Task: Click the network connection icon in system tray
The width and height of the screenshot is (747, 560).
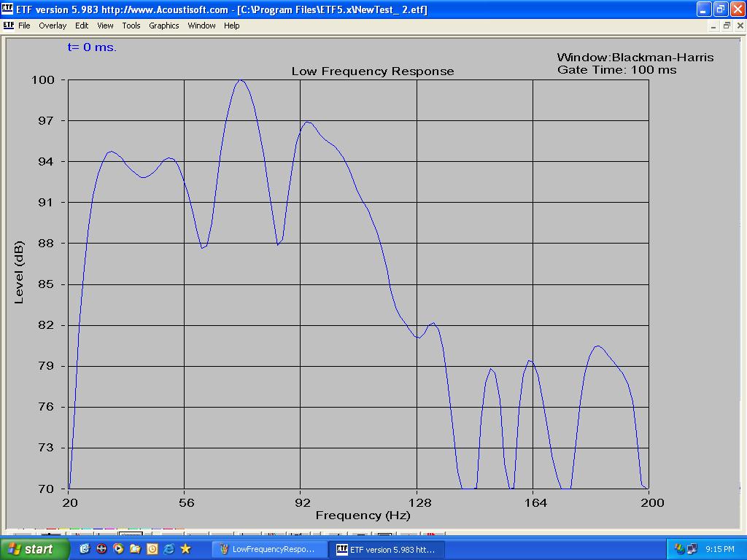Action: pos(692,549)
